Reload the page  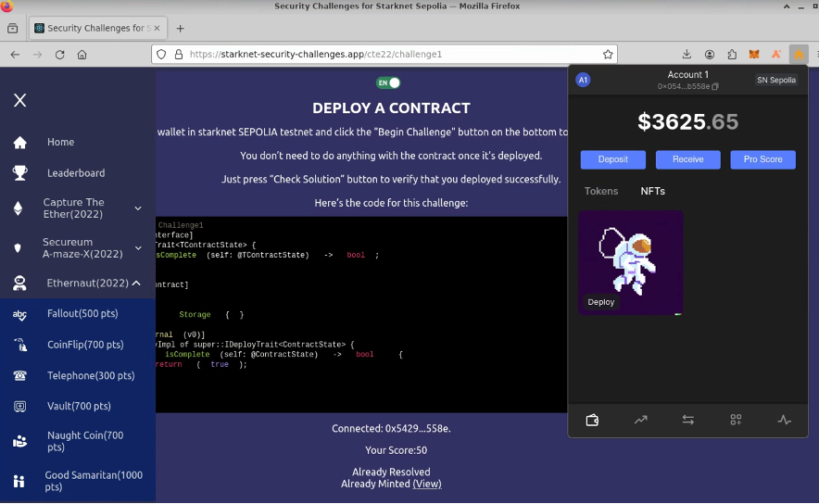(59, 55)
